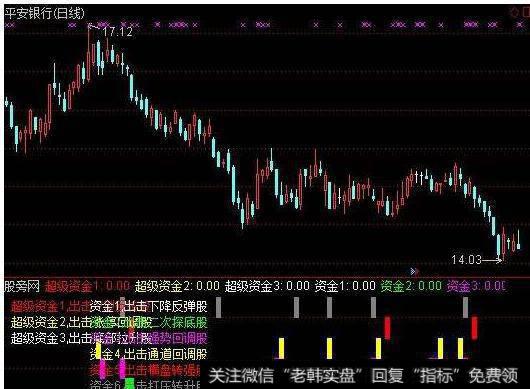Click the 17.12 high price marker

click(x=117, y=32)
